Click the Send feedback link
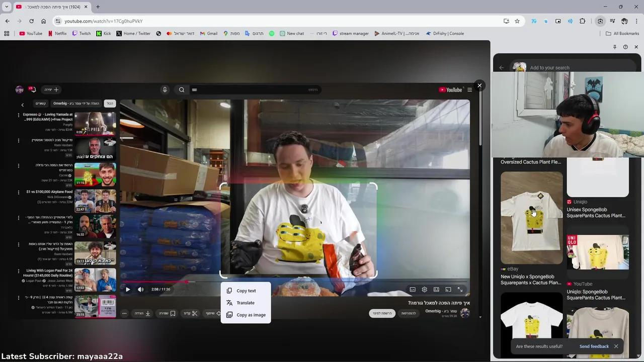Screen dimensions: 644x362 coord(594,346)
